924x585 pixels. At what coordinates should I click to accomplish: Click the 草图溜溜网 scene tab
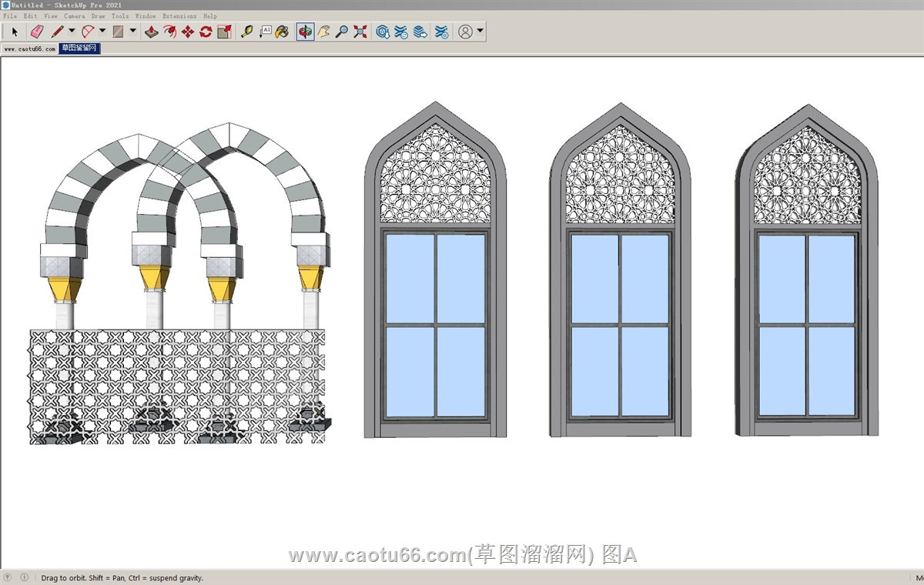click(80, 48)
